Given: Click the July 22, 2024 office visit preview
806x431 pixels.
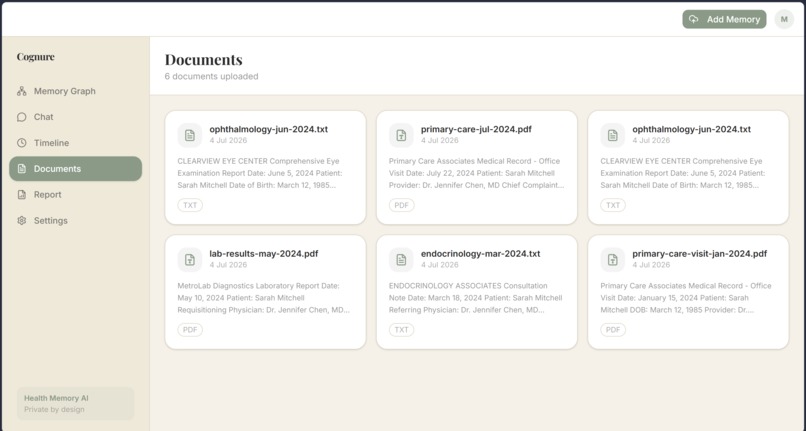Looking at the screenshot, I should click(477, 173).
